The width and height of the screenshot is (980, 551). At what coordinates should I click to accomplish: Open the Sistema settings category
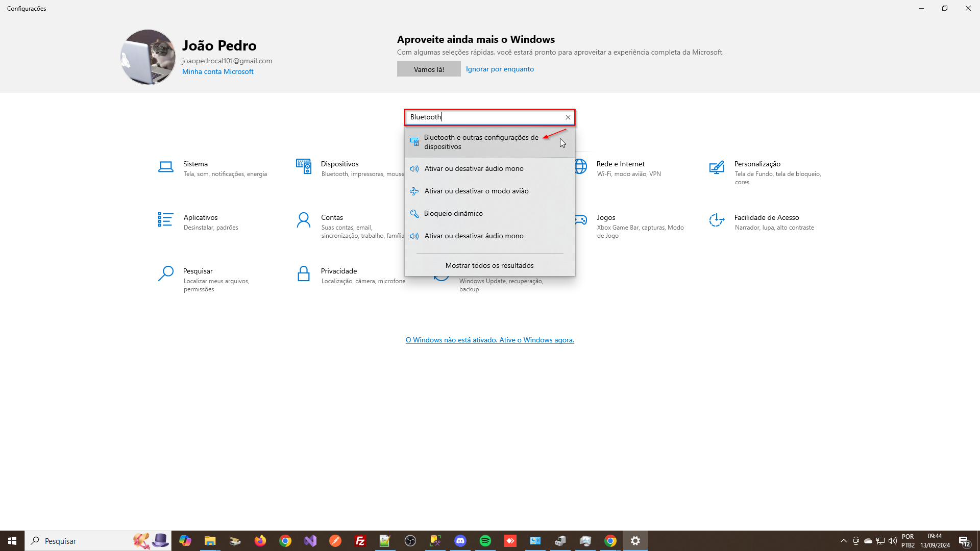pos(213,168)
